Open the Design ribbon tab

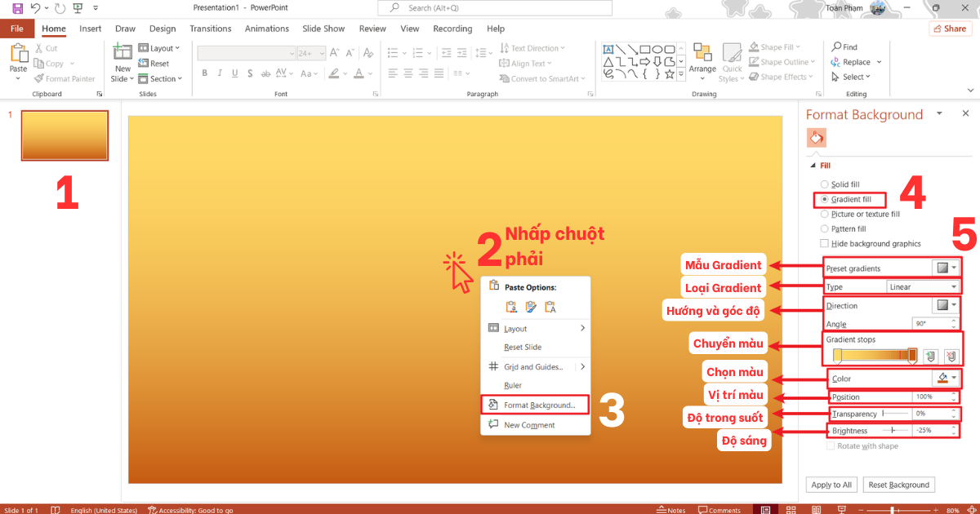(x=163, y=29)
